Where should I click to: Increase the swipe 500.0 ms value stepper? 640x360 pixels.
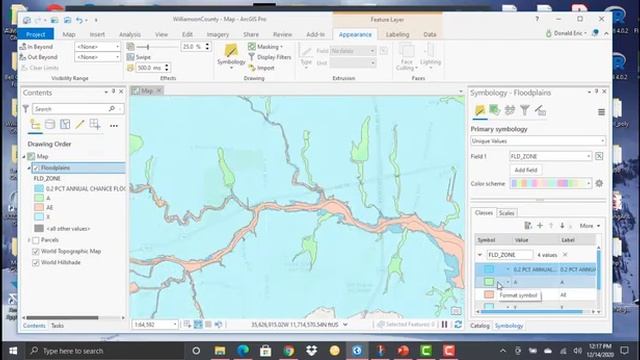pos(166,65)
